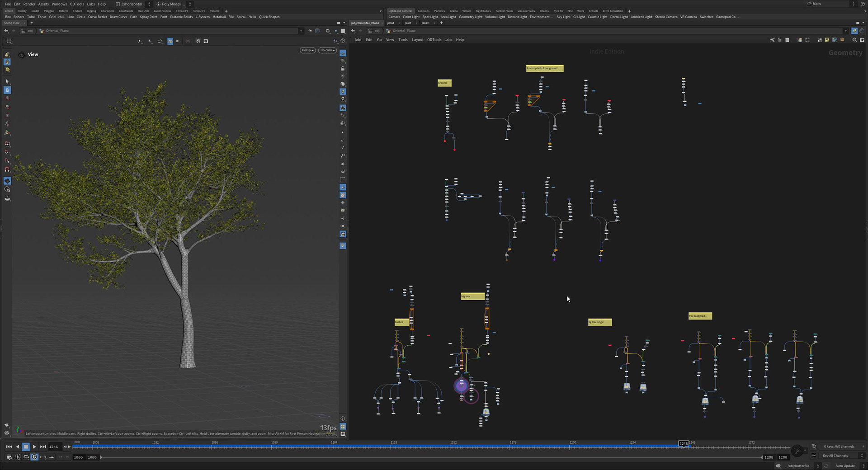Click the Key All Channels button
The image size is (868, 470).
(835, 456)
